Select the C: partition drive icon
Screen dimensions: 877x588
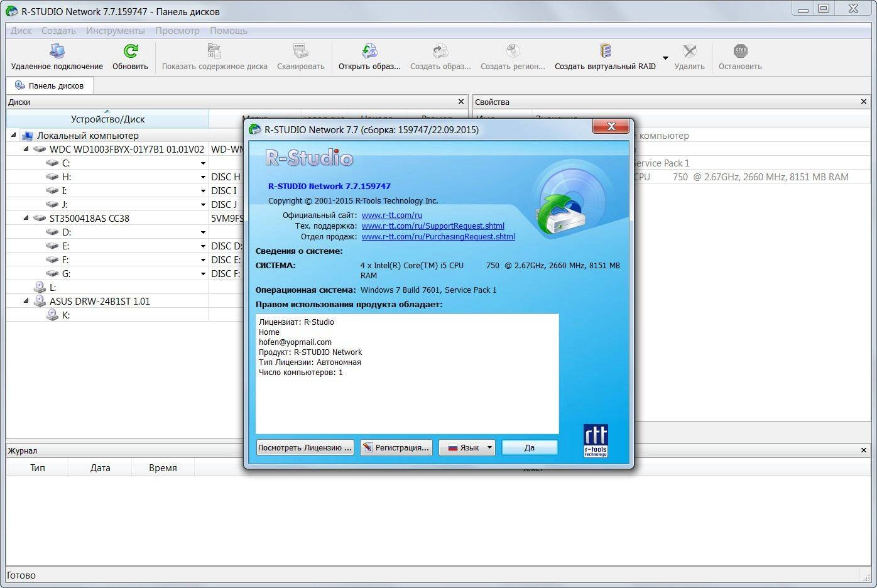(52, 163)
